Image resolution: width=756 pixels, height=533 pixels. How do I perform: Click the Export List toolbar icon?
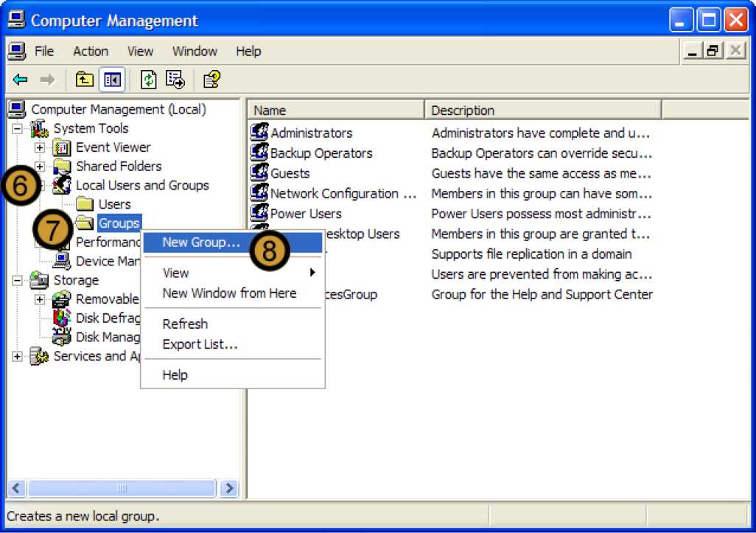click(x=175, y=79)
